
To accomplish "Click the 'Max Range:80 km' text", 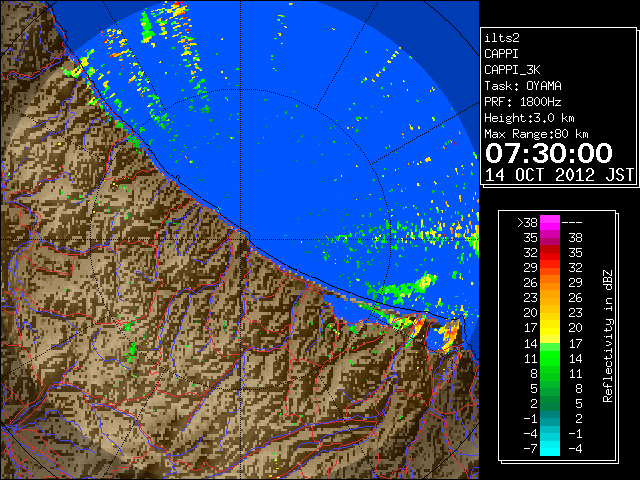I will [x=536, y=134].
